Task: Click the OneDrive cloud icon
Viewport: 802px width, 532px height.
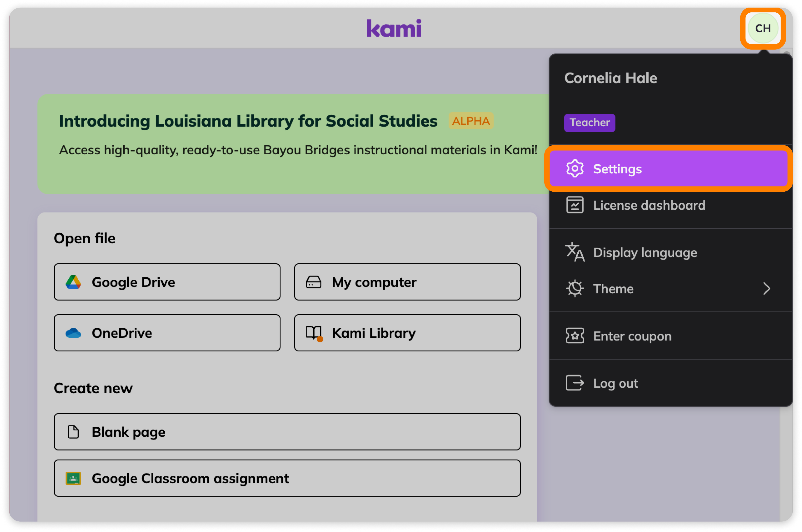Action: (x=73, y=333)
